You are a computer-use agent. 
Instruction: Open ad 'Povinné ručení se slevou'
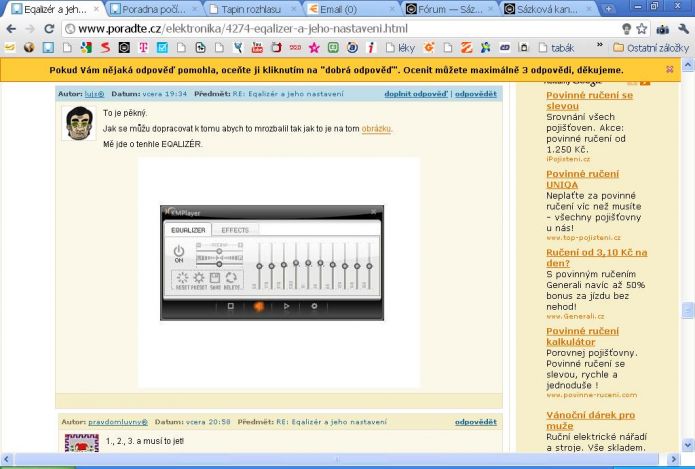point(589,101)
